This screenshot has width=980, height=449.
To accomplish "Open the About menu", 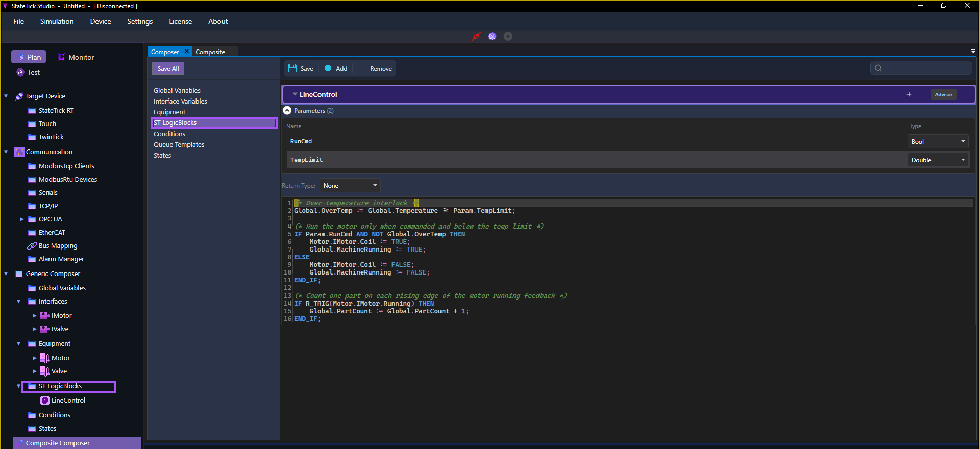I will click(x=218, y=21).
